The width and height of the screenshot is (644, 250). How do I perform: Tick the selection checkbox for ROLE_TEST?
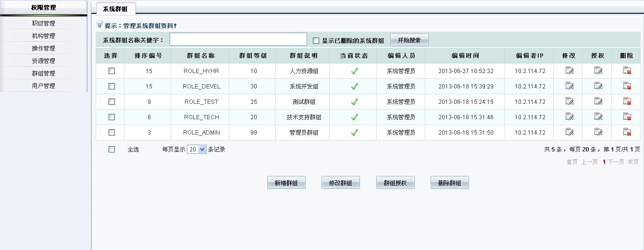coord(111,101)
